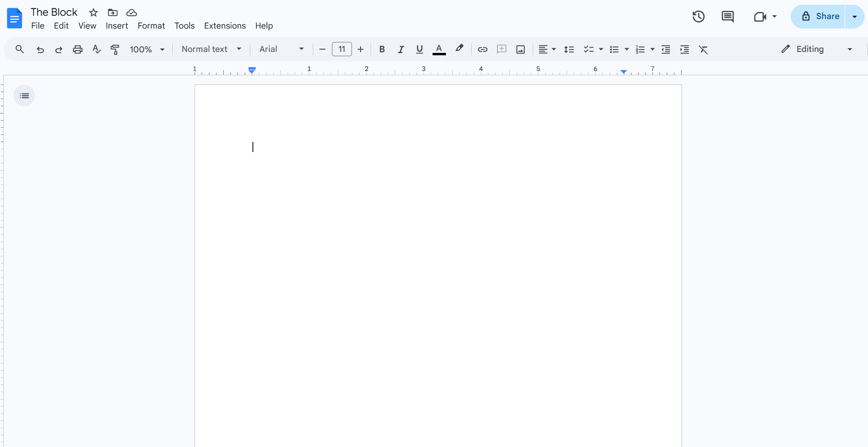Toggle underline formatting

[x=420, y=49]
